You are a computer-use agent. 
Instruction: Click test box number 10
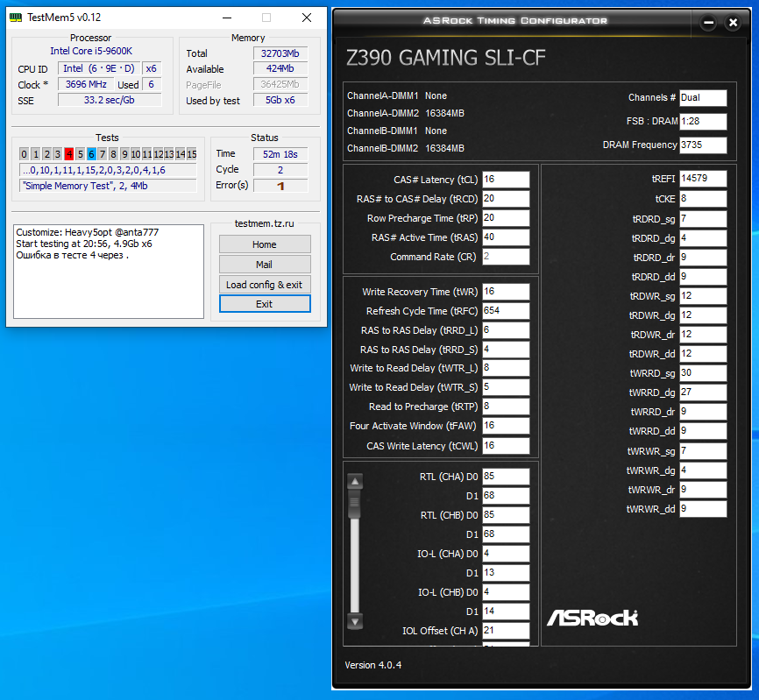(136, 154)
